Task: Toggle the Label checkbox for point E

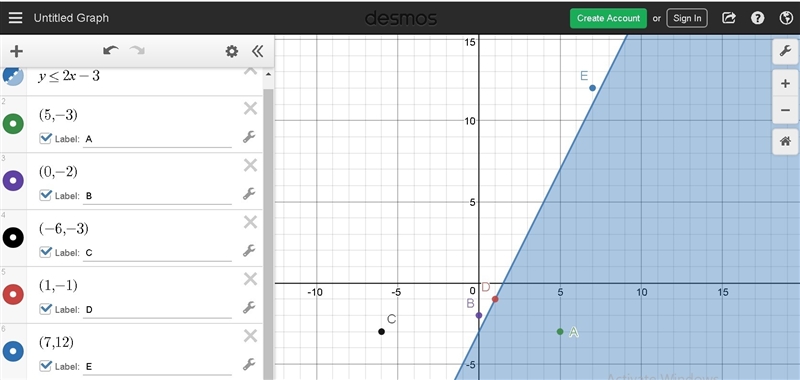Action: [45, 366]
